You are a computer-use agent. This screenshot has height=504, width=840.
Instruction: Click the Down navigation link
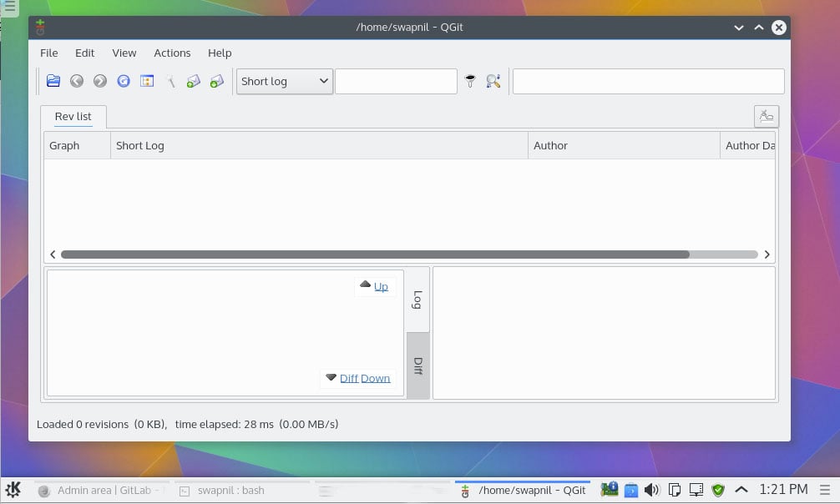tap(375, 378)
